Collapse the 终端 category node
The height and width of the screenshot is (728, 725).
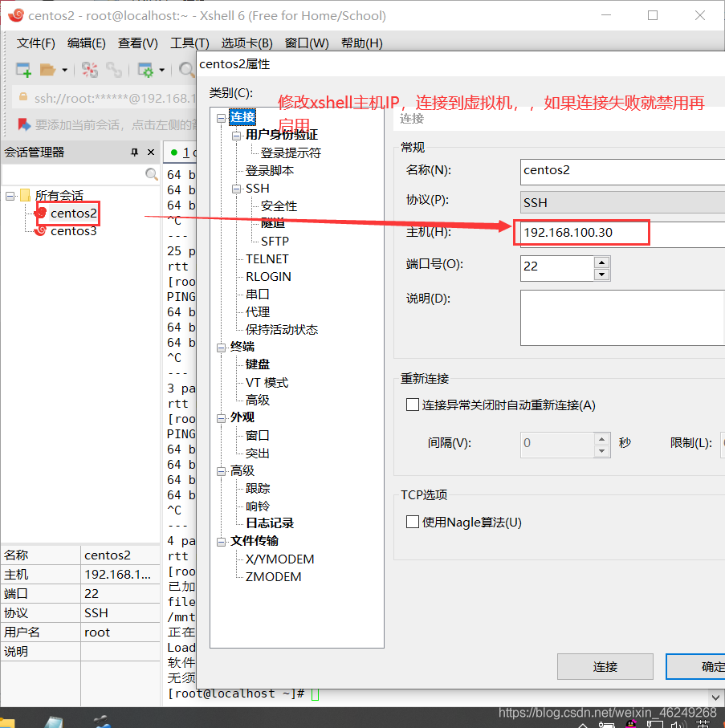click(221, 348)
